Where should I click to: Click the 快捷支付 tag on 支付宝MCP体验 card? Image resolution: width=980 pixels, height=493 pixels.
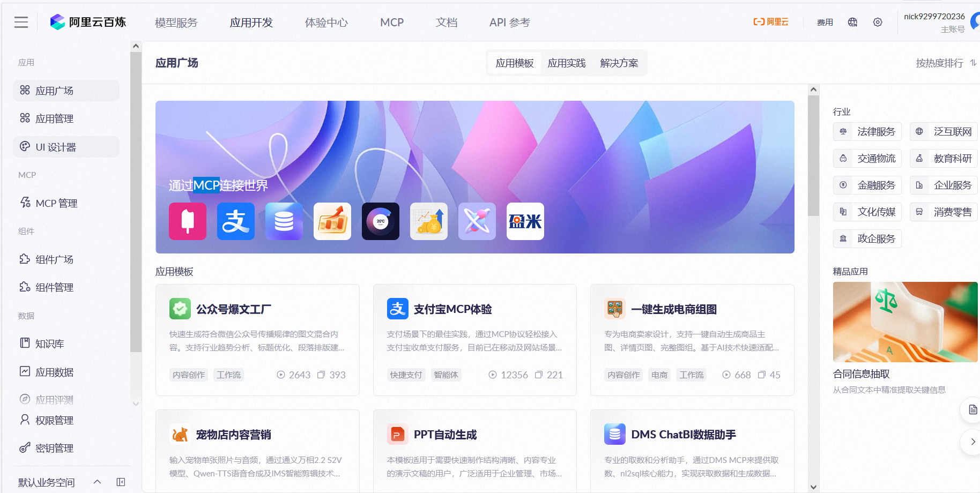tap(406, 375)
